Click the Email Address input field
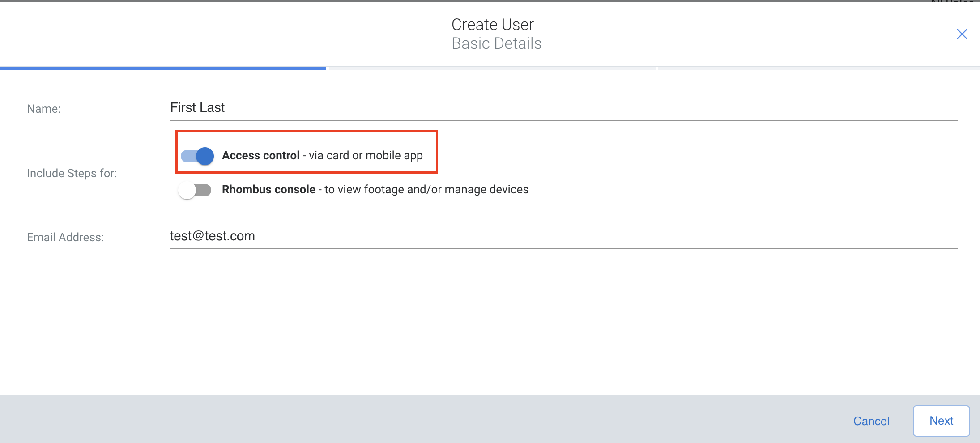The height and width of the screenshot is (443, 980). [403, 236]
